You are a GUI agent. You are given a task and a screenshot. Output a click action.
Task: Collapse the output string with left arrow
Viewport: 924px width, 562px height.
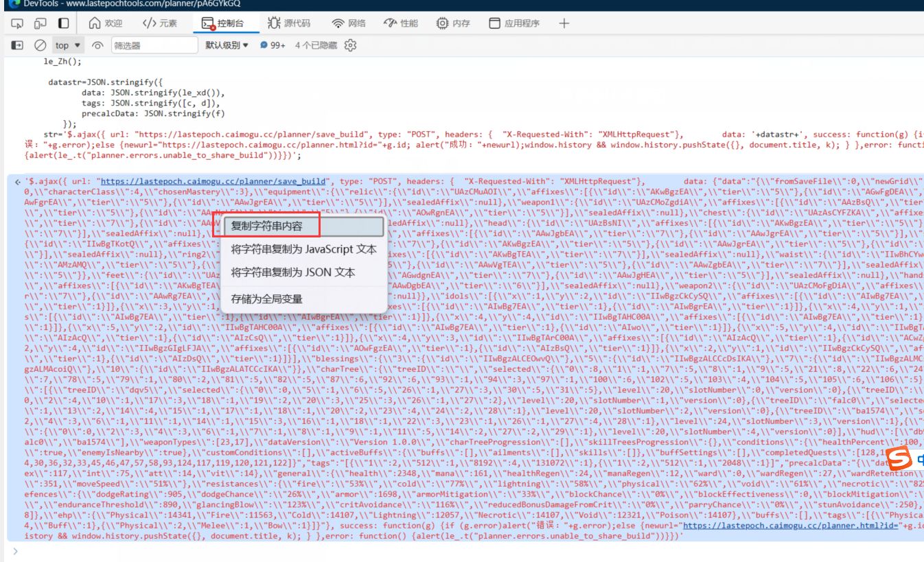(x=17, y=182)
